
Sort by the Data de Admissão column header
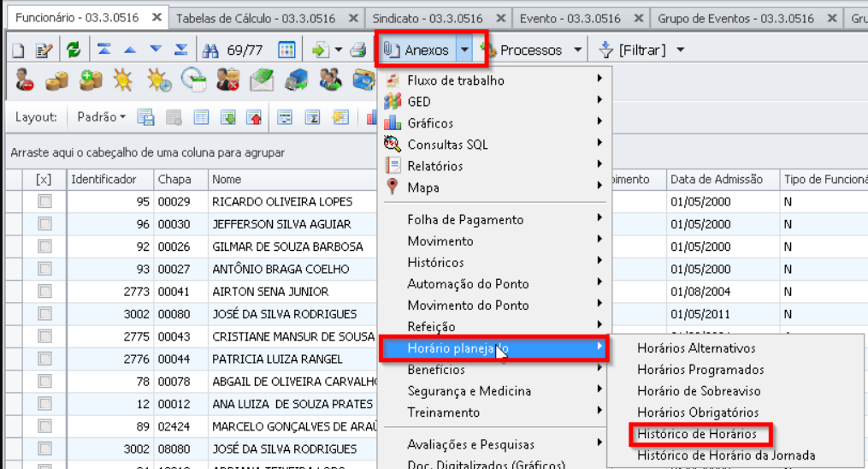[x=722, y=180]
